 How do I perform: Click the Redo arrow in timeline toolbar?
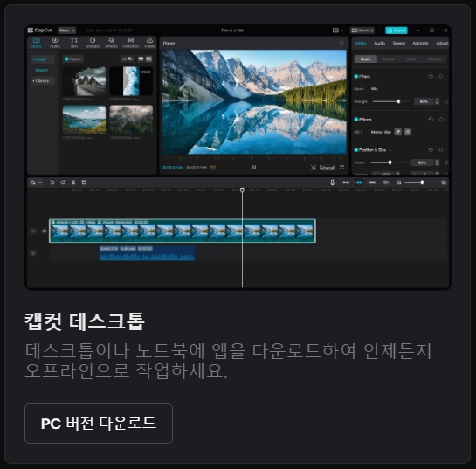pos(63,183)
